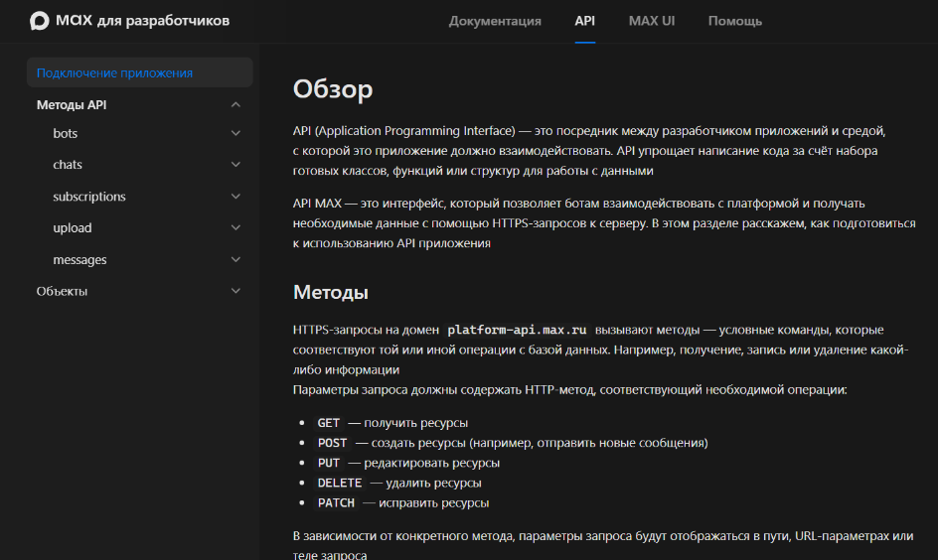Collapse the Методы API section chevron
Screen dimensions: 938x560
coord(235,105)
